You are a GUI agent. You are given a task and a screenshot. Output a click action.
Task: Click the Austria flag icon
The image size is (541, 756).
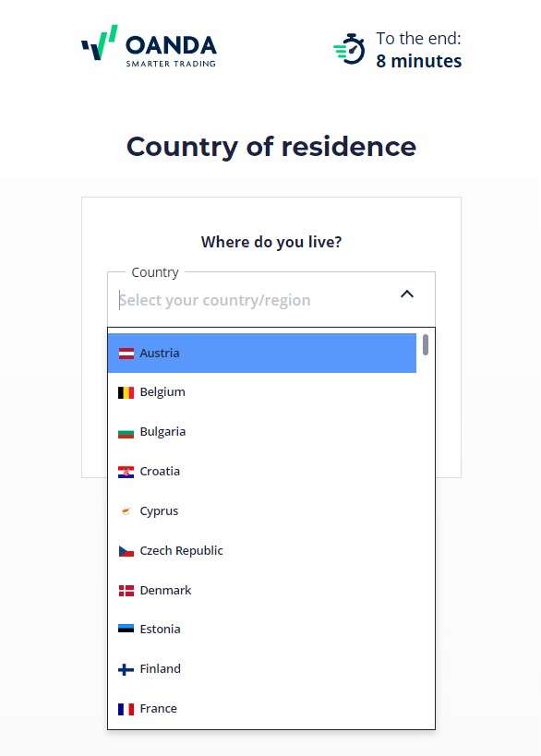126,354
